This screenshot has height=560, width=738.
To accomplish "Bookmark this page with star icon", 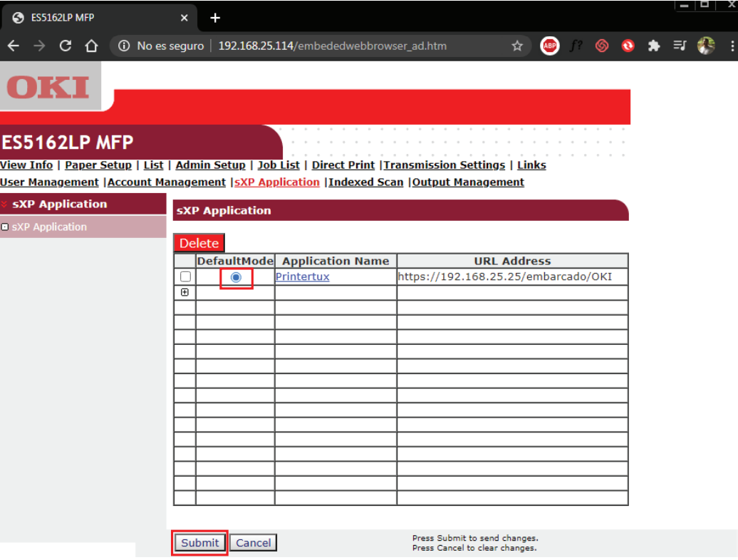I will point(517,46).
